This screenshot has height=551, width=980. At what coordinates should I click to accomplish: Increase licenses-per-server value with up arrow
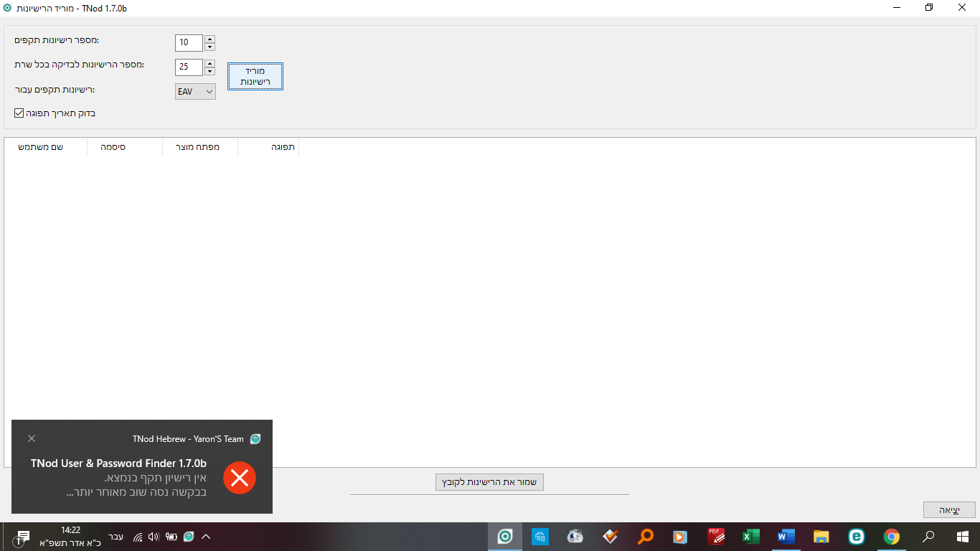coord(209,63)
